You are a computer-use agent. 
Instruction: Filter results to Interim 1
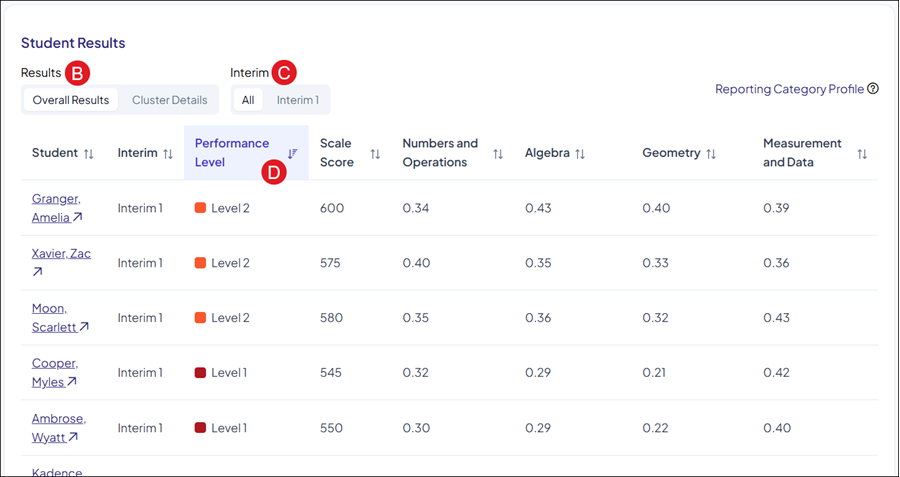point(298,100)
